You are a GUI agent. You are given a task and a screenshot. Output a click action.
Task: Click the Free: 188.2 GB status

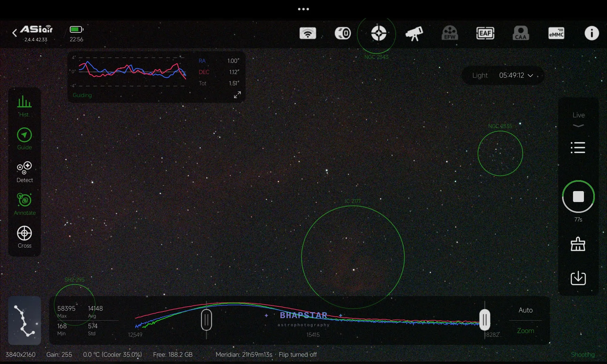[173, 354]
